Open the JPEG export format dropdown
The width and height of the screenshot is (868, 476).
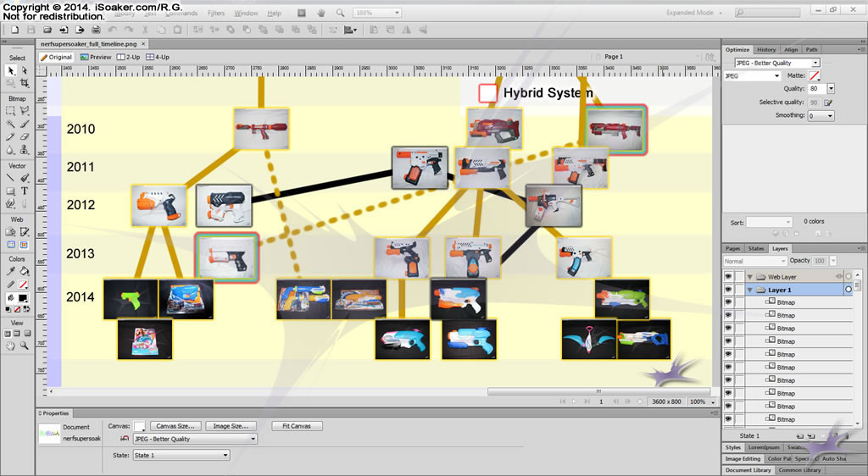tap(752, 75)
